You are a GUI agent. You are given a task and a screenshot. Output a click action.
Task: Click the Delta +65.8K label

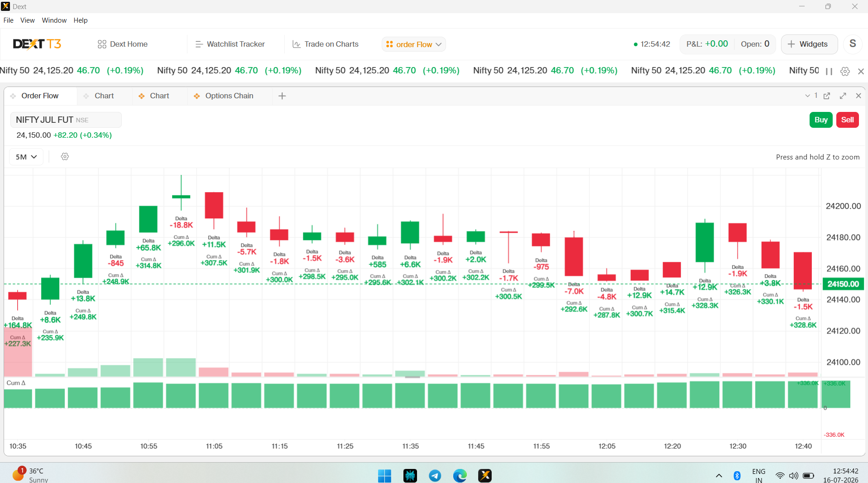149,245
